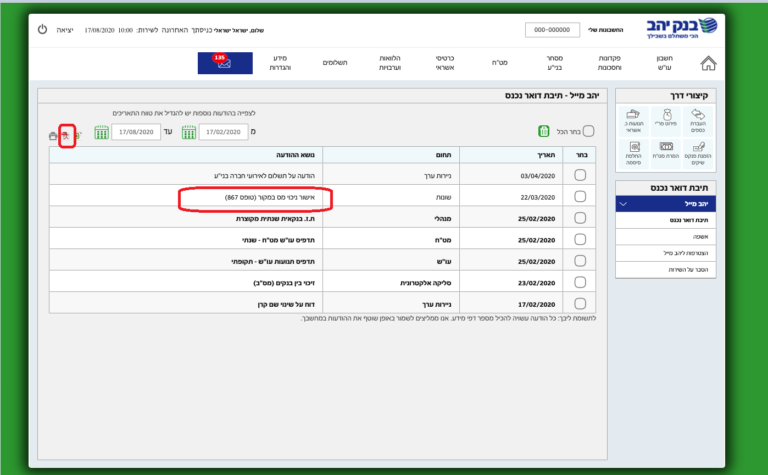
Task: Open the calendar picker beside 17/08/2020
Action: coord(101,132)
